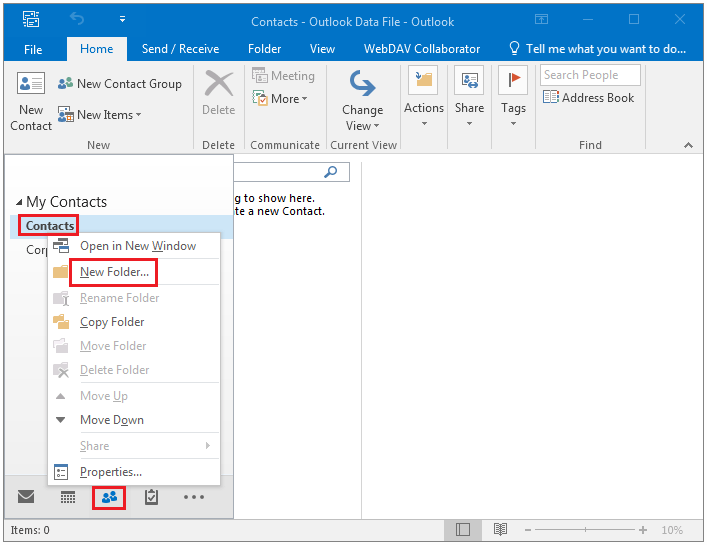The width and height of the screenshot is (707, 545).
Task: Open the More dropdown in Communicate
Action: pos(280,99)
